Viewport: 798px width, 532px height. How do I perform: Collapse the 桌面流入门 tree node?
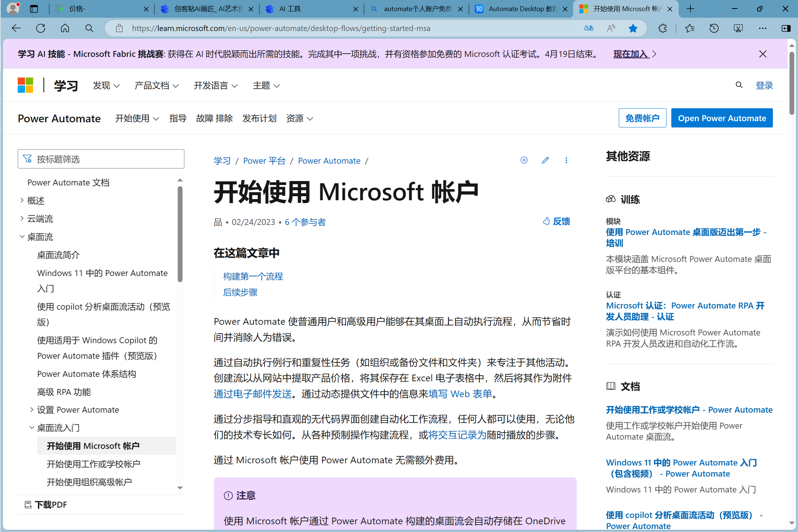coord(31,427)
